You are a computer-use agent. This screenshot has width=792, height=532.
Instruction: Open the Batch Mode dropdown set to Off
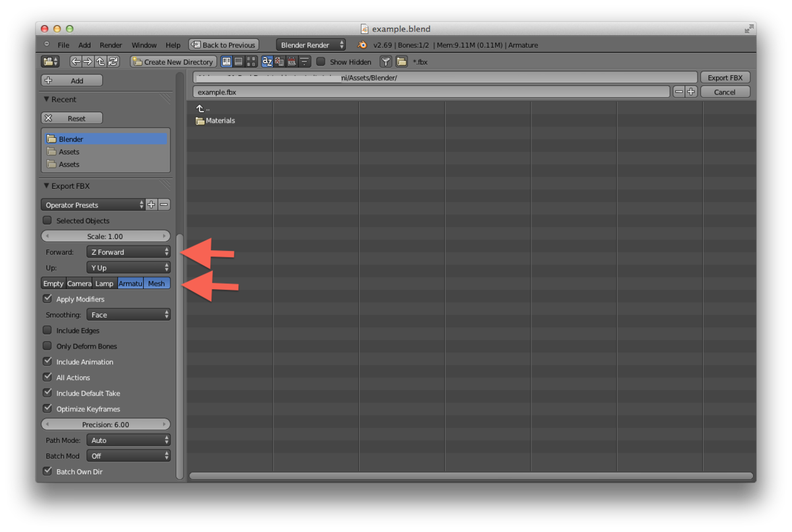129,455
